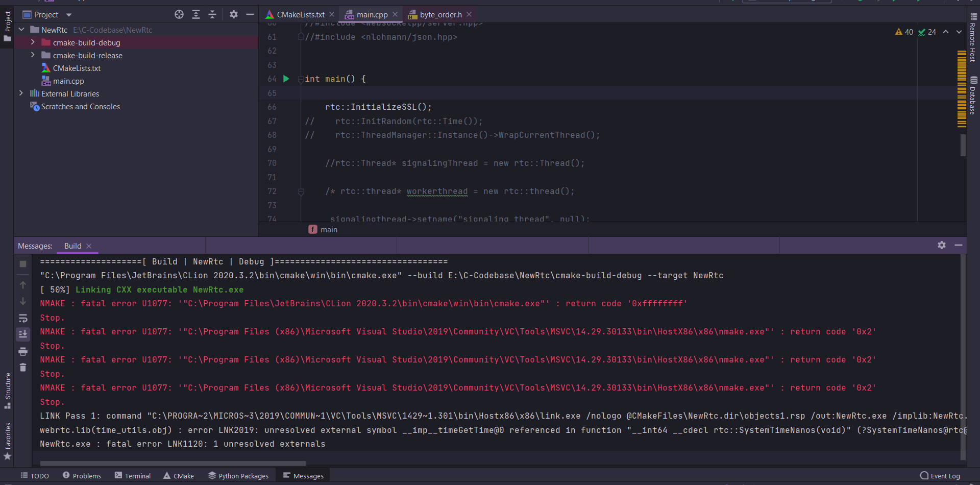Toggle scroll to end of output
This screenshot has height=485, width=980.
coord(23,334)
